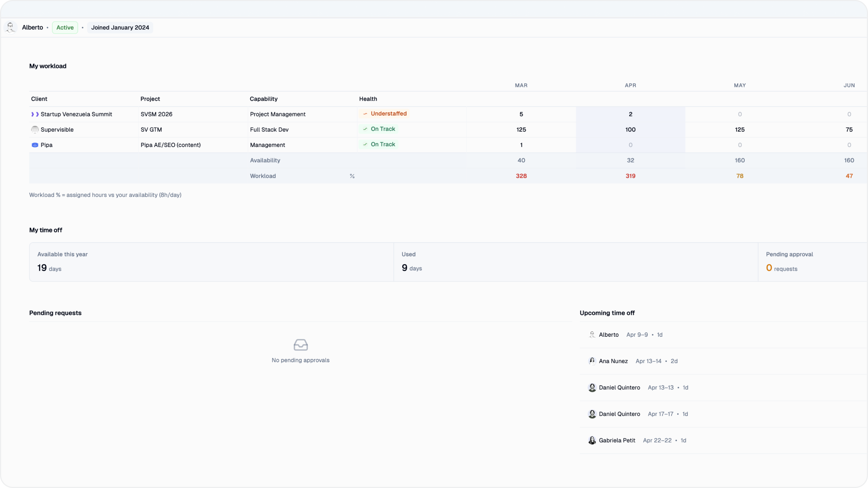Click Ana Nunez's avatar in upcoming time off

(x=592, y=361)
